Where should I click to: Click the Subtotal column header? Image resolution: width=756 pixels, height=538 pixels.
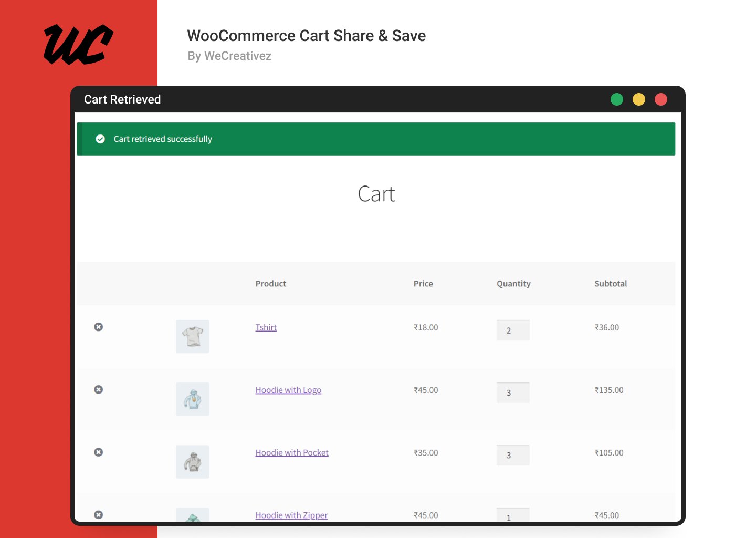611,284
